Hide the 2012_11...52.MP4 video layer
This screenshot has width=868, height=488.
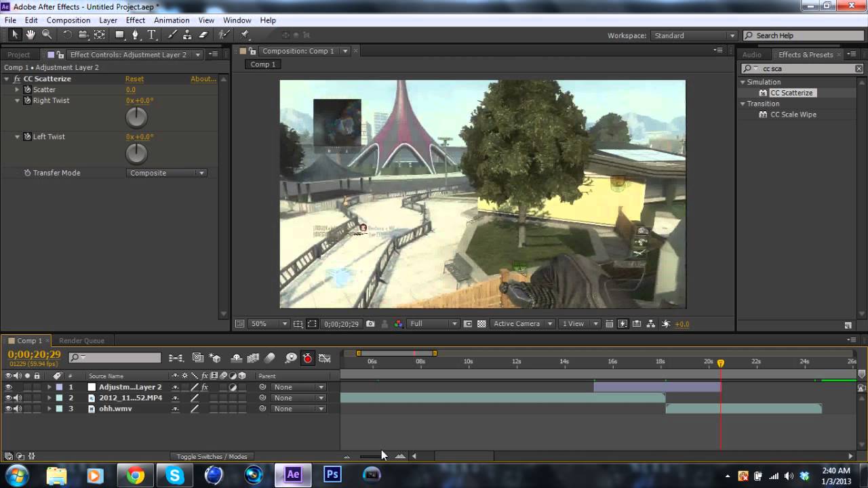pyautogui.click(x=9, y=398)
